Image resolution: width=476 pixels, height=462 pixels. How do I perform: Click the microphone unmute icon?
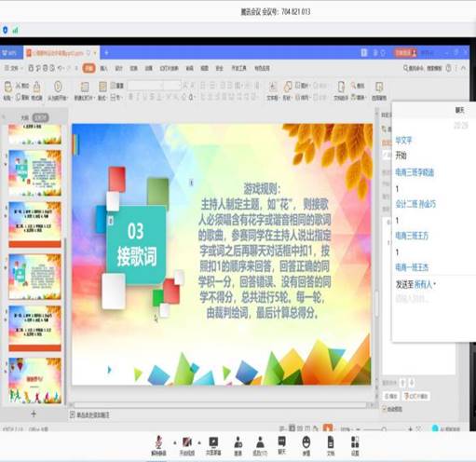click(159, 442)
